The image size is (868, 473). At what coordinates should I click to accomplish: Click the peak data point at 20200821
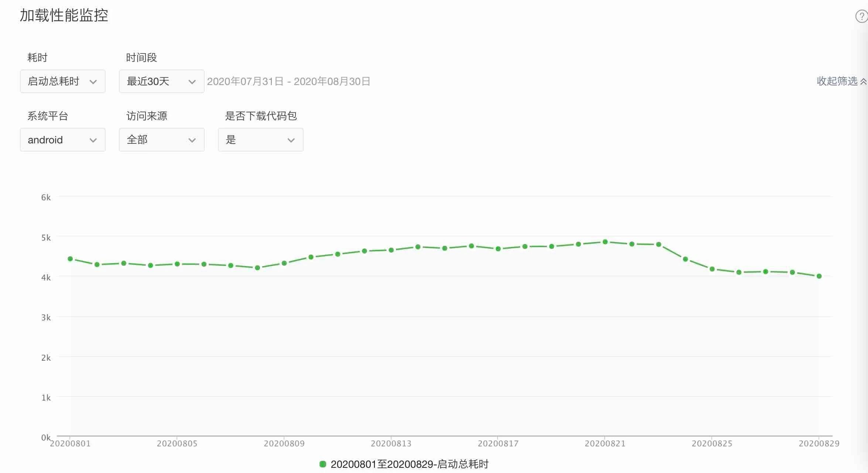[x=605, y=242]
